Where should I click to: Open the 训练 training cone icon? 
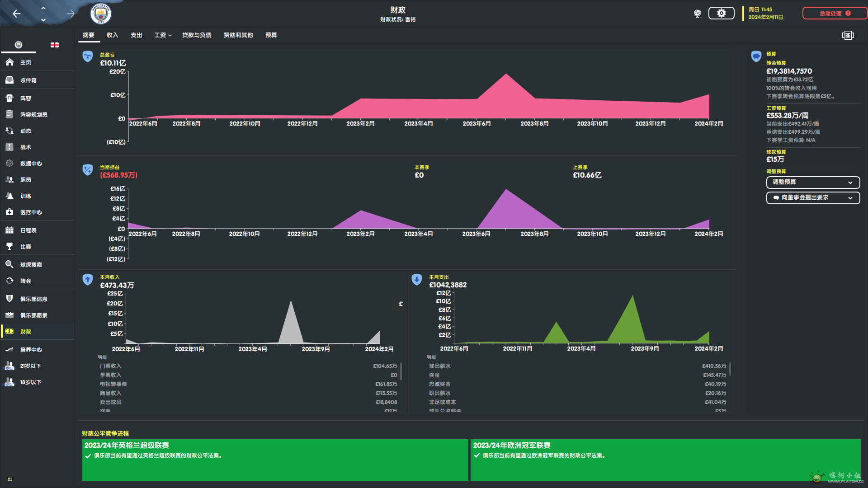[x=9, y=196]
